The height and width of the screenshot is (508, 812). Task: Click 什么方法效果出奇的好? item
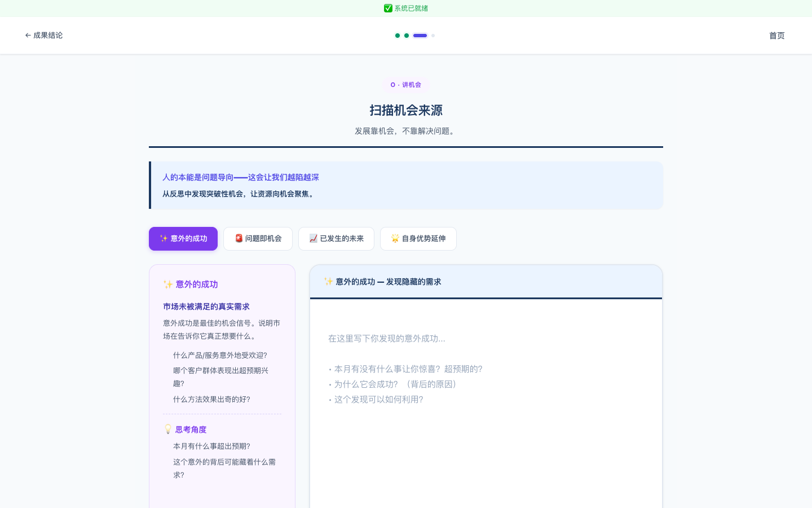pyautogui.click(x=211, y=399)
